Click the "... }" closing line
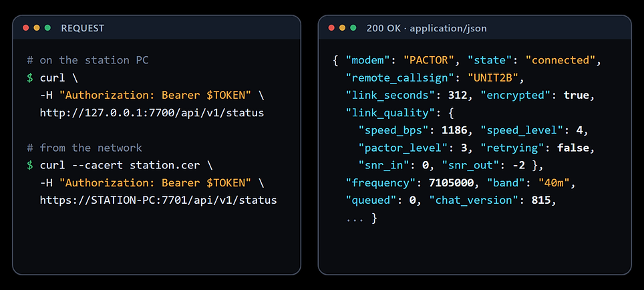The image size is (644, 290). coord(361,218)
